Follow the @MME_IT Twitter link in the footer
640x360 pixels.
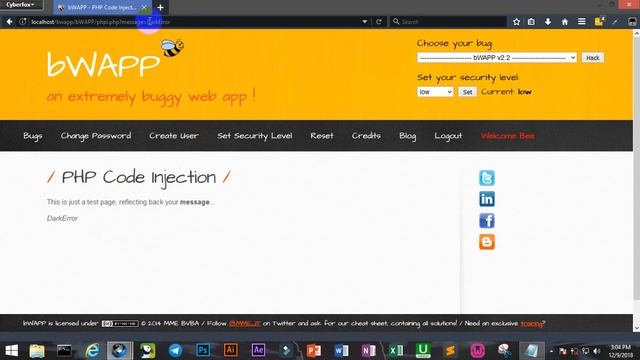[244, 323]
